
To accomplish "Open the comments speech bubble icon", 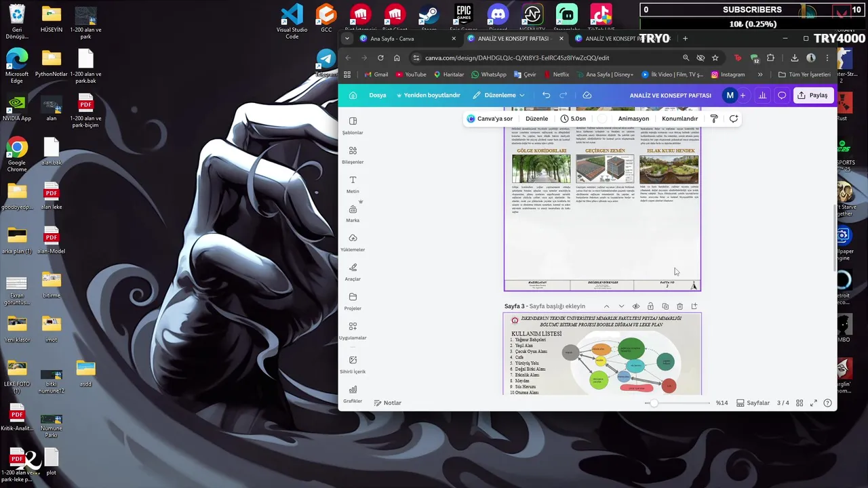I will (x=782, y=96).
